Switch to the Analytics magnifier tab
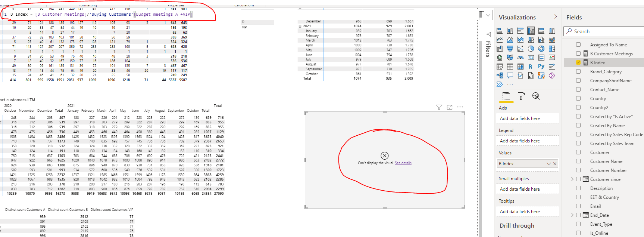The image size is (644, 237). pyautogui.click(x=536, y=96)
